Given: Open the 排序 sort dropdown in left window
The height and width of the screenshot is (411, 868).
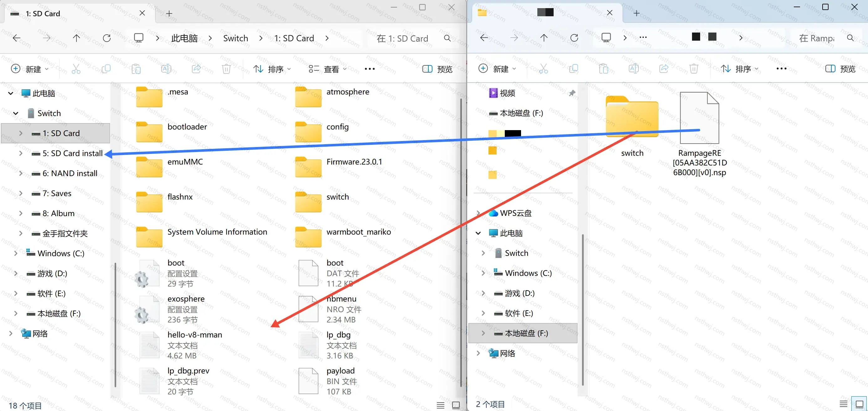Looking at the screenshot, I should click(x=271, y=69).
